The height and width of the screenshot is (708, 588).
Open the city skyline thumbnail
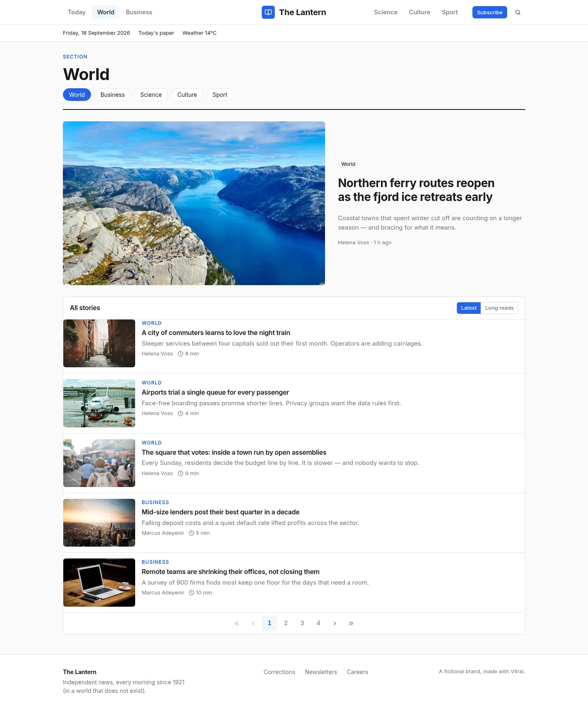point(99,523)
